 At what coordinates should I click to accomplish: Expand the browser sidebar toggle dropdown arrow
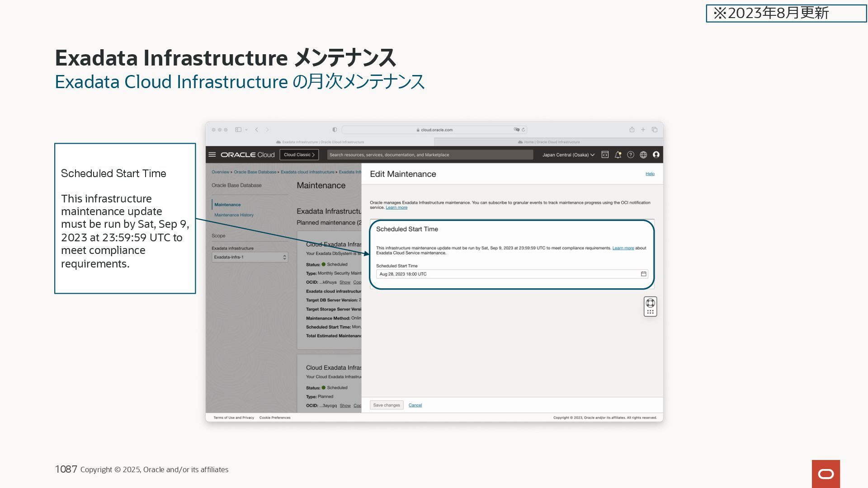coord(246,130)
